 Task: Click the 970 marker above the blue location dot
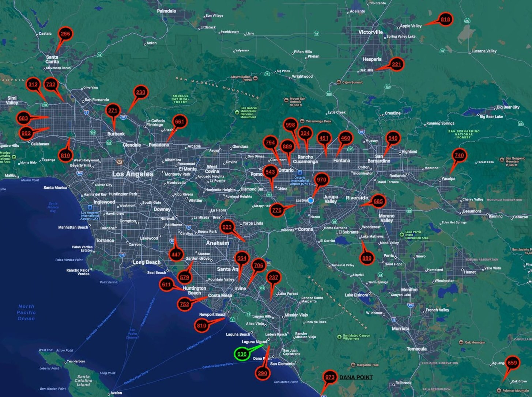[321, 180]
